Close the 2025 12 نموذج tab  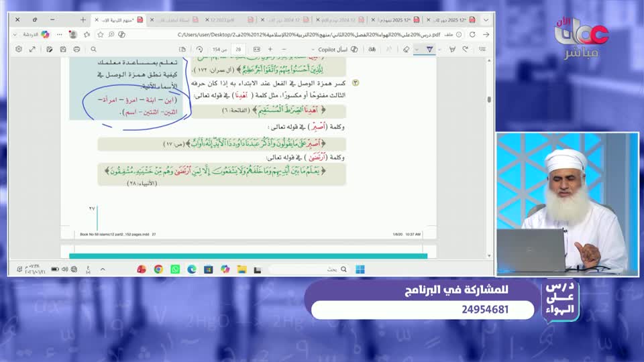click(373, 19)
